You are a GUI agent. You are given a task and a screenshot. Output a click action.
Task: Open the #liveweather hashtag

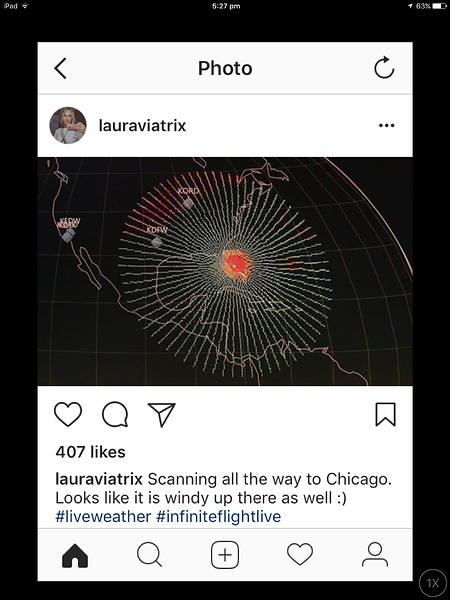pos(103,517)
